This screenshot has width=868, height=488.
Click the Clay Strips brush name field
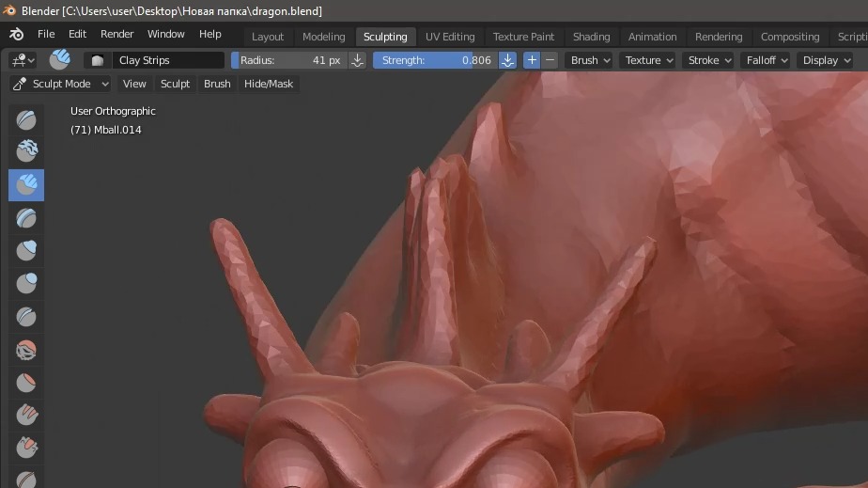(168, 60)
